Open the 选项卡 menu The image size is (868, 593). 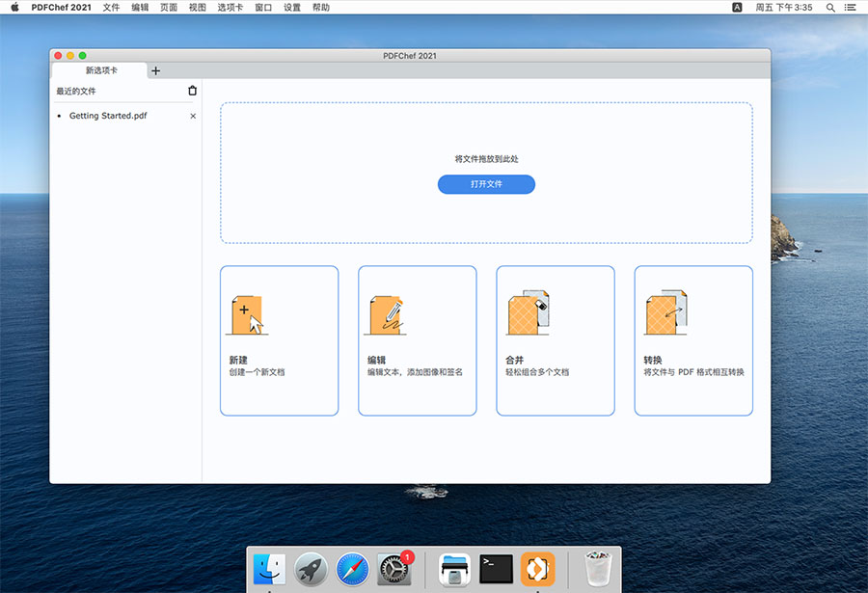tap(231, 7)
